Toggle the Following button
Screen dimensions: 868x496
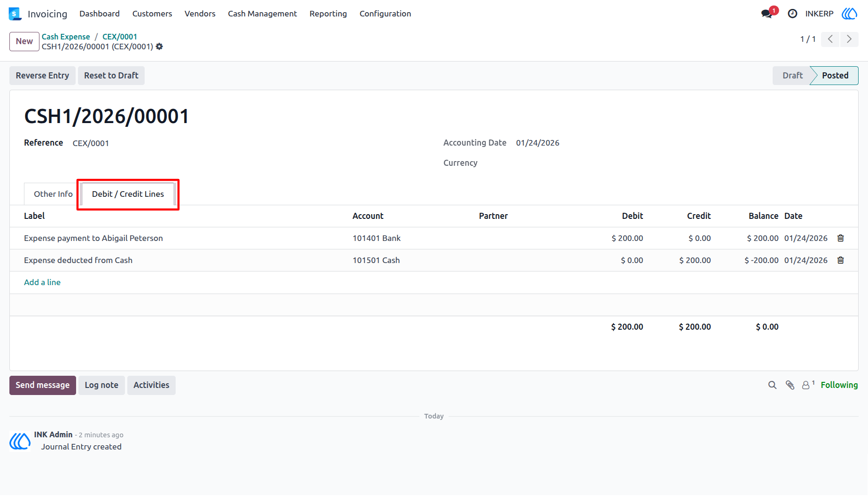pos(839,385)
